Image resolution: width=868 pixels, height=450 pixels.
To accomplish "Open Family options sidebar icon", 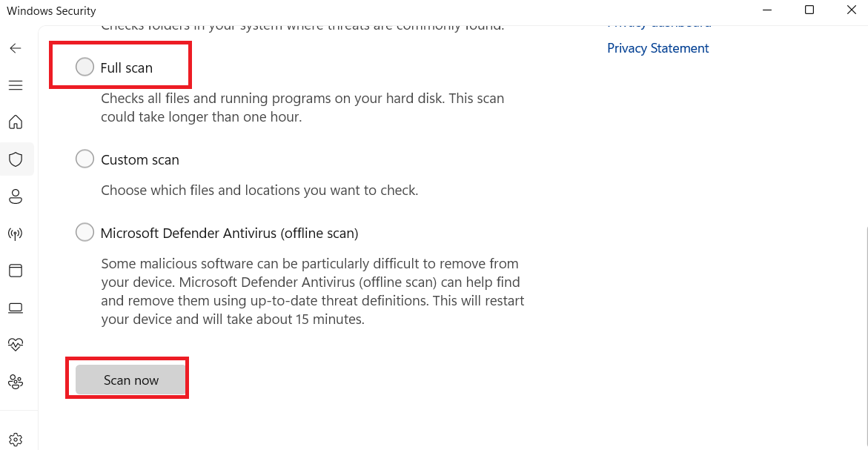I will [16, 382].
